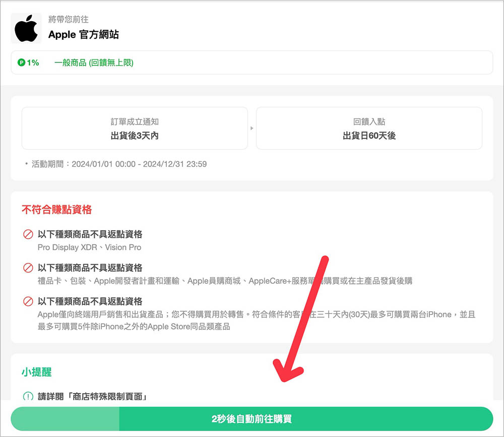This screenshot has width=504, height=437.
Task: Click the 禮品卡、包裝 exclusion description line
Action: [225, 281]
